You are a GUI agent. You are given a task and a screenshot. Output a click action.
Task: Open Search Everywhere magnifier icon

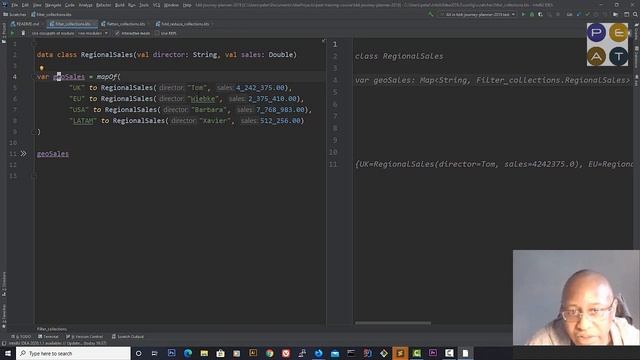point(635,14)
